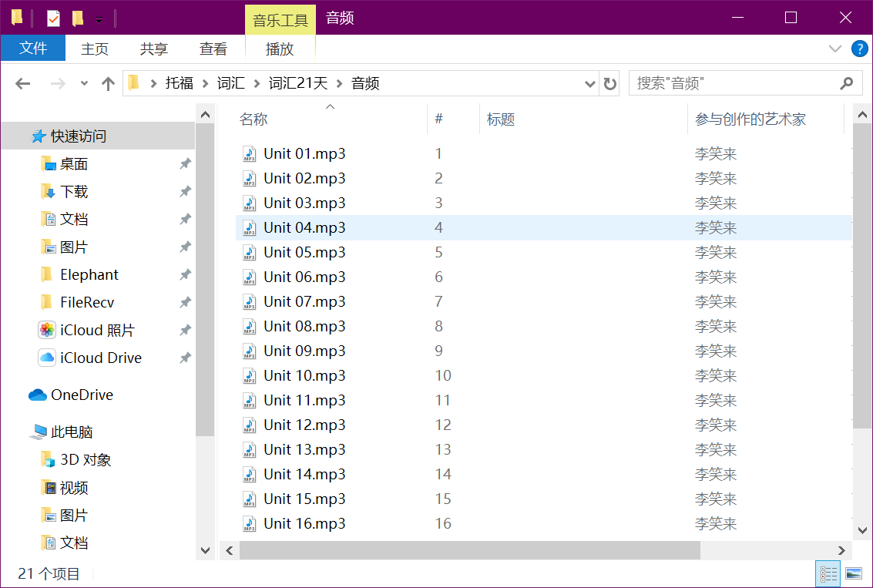Click the search magnifier icon
The height and width of the screenshot is (588, 873).
coord(846,83)
